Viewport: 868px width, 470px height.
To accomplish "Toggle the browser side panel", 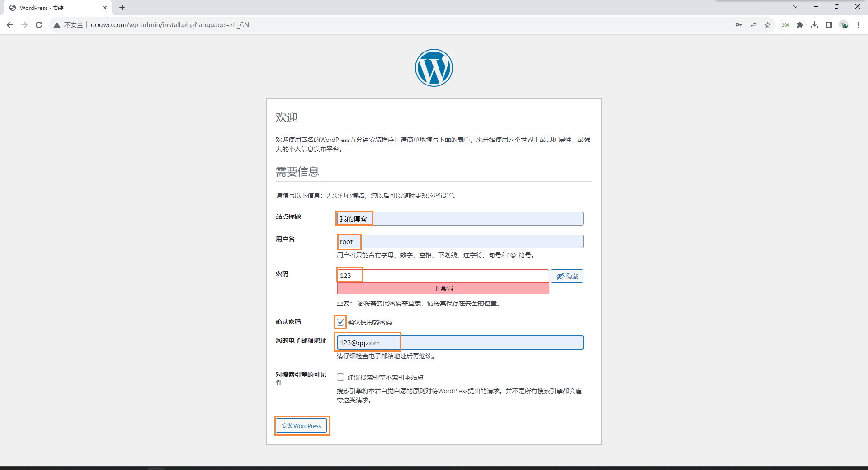I will point(829,25).
